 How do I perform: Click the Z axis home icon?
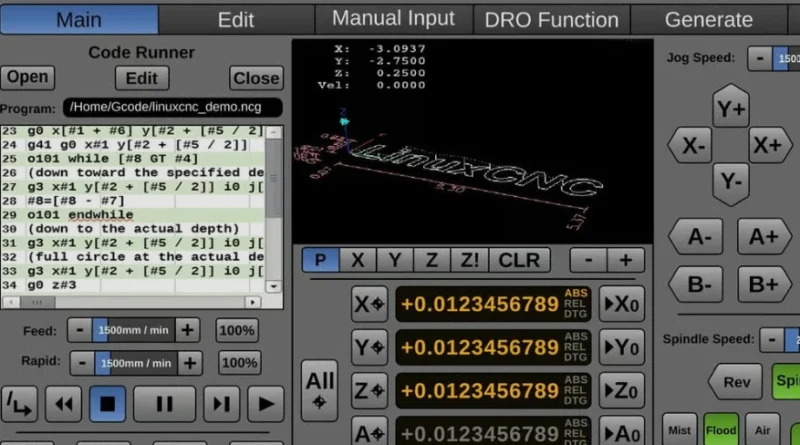369,391
